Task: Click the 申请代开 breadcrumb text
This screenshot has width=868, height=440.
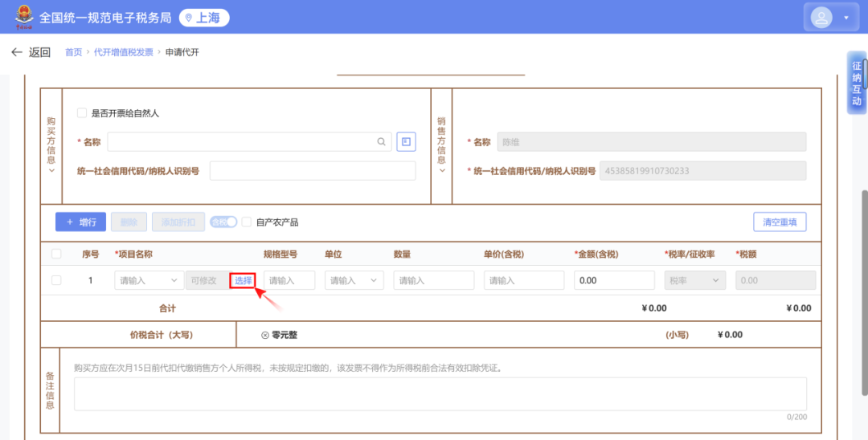Action: 182,52
